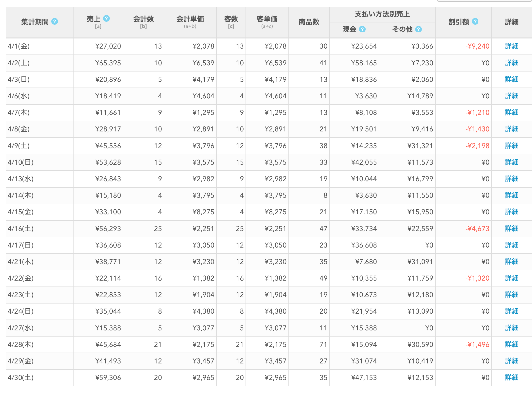532x394 pixels.
Task: Open 詳細 link for 4/24(日)
Action: pos(512,311)
